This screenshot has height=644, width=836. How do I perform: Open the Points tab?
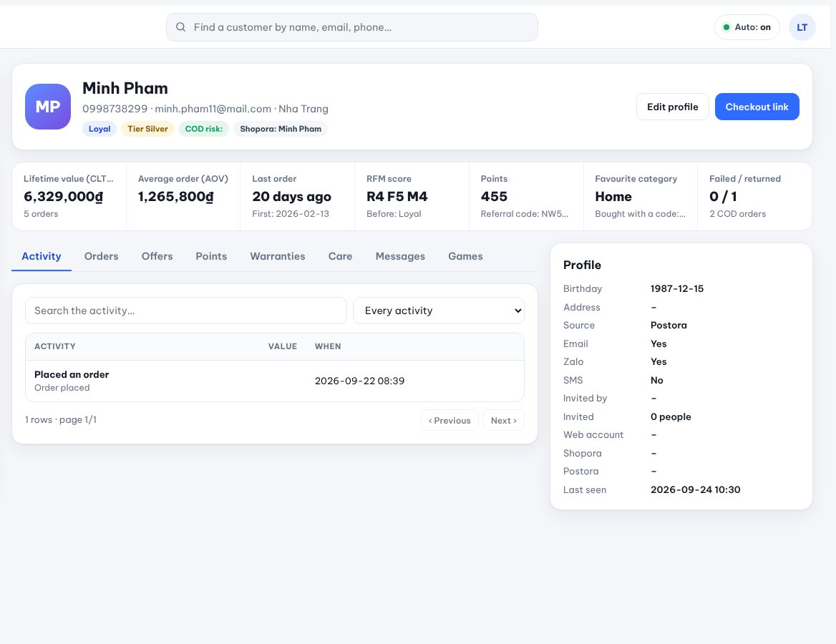click(211, 256)
